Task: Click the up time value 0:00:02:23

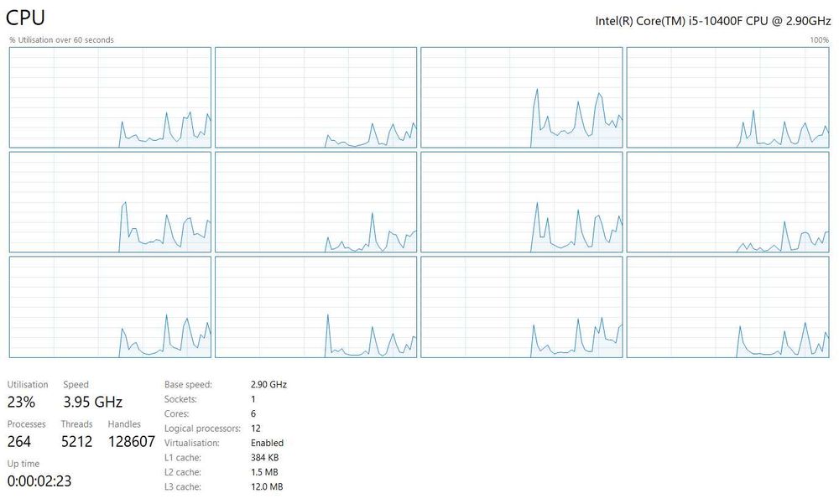Action: (x=39, y=481)
